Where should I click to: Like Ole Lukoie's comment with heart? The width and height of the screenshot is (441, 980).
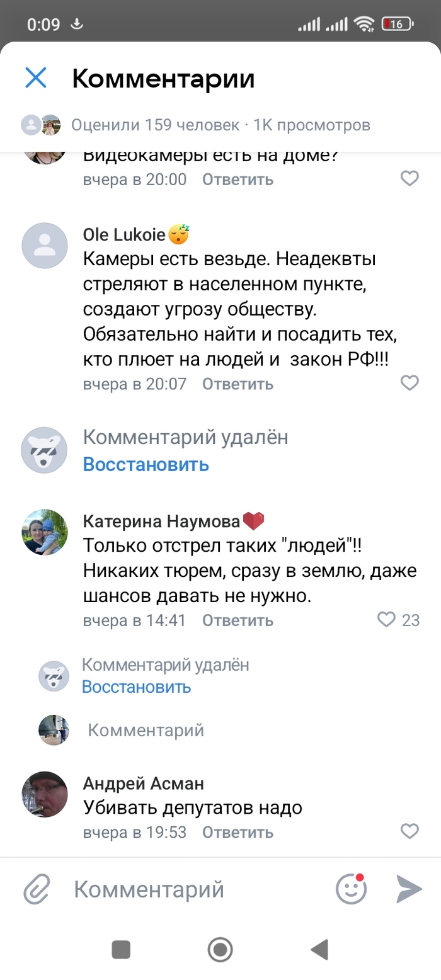(409, 383)
